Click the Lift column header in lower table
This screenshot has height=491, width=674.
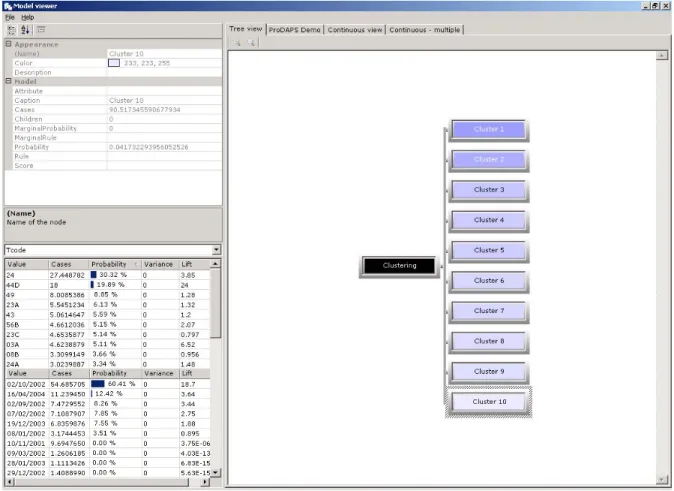(194, 373)
